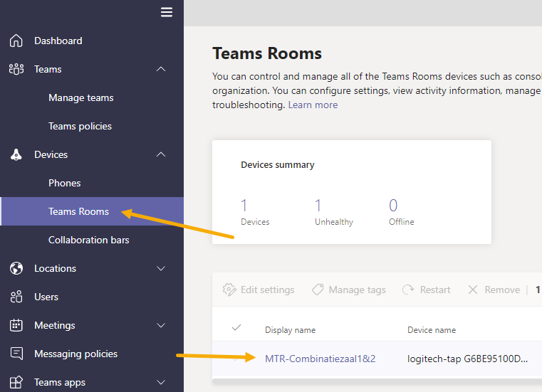Screen dimensions: 542x392
Task: Open Phones under Devices
Action: (x=64, y=183)
